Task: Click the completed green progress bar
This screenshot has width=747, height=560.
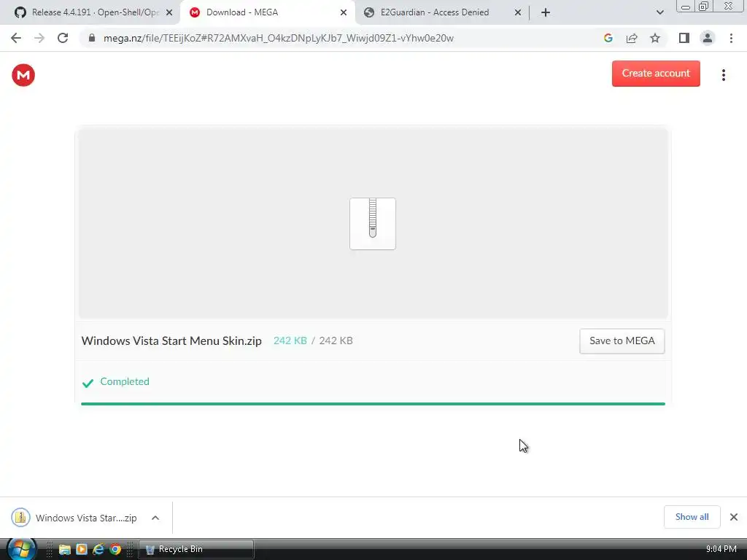Action: pyautogui.click(x=373, y=404)
